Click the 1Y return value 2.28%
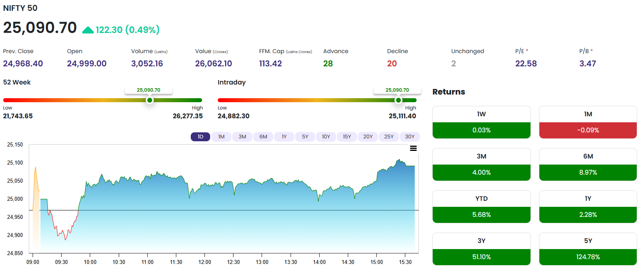 (588, 215)
